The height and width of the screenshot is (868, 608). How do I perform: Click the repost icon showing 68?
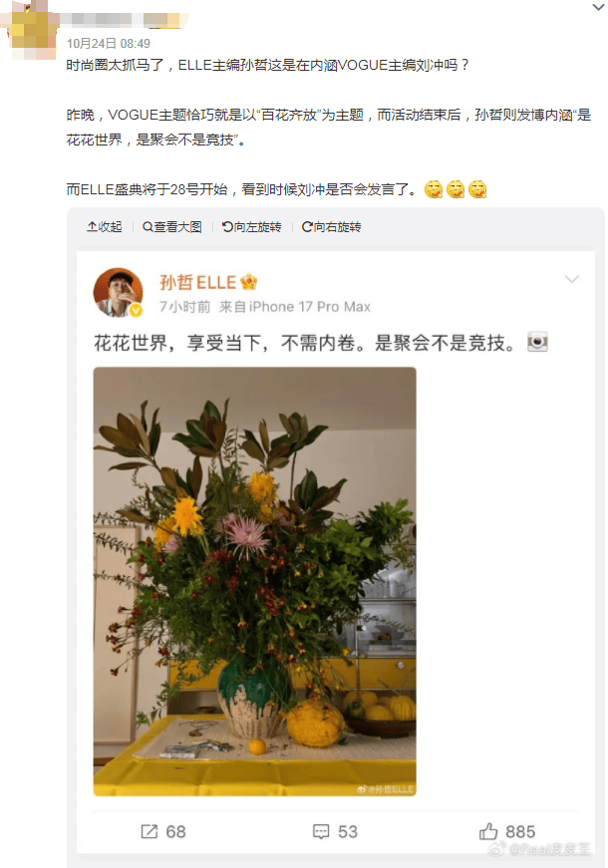point(149,831)
